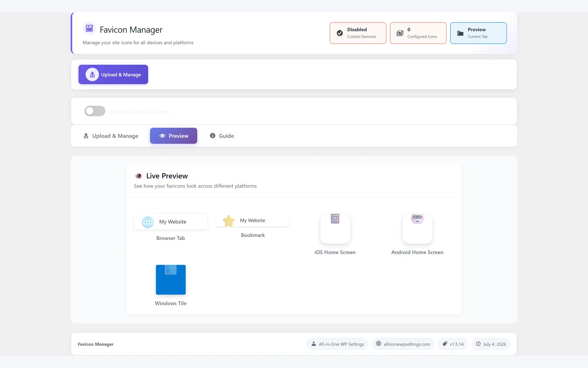Click 'Manage your site icons' subtitle text

coord(138,43)
